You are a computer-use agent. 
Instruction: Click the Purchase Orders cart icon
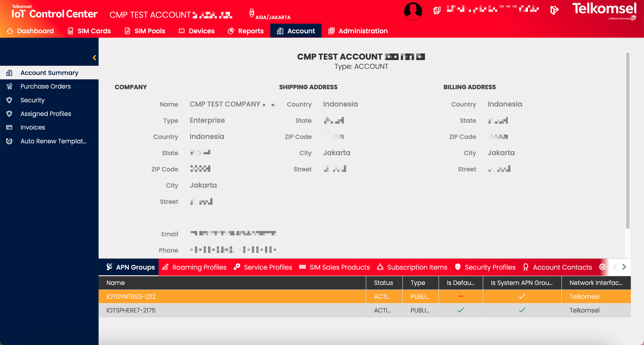9,86
